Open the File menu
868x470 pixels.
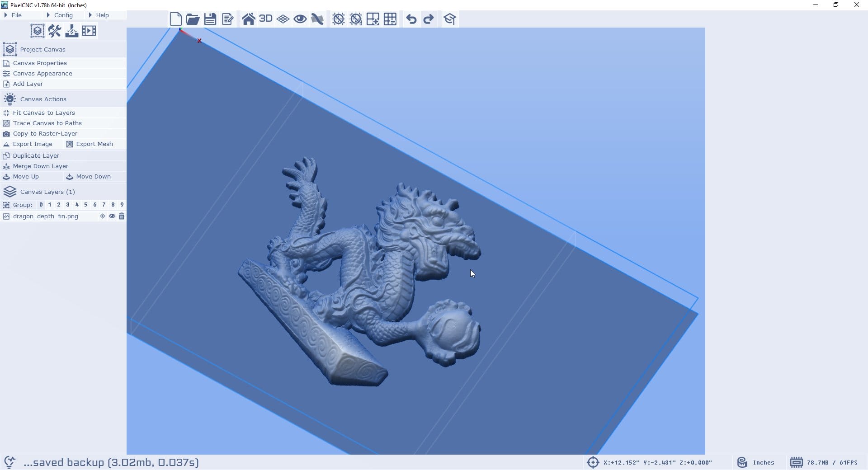16,15
